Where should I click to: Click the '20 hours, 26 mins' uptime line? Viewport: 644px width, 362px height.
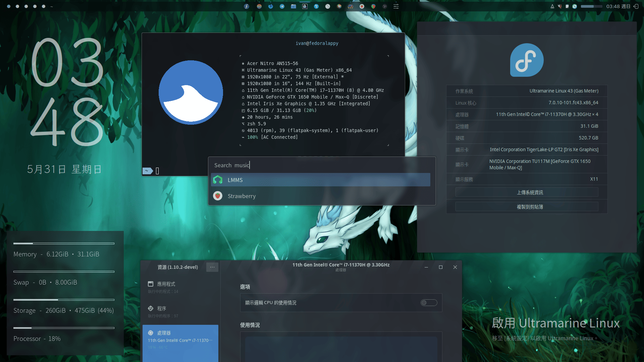coord(270,117)
